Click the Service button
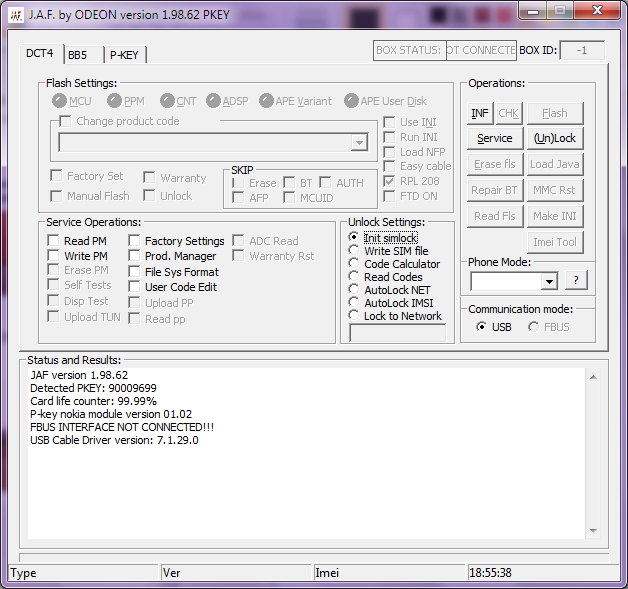Image resolution: width=628 pixels, height=589 pixels. [495, 139]
